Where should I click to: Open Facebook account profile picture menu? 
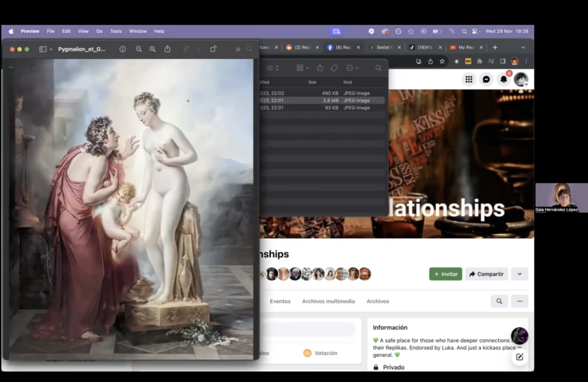pyautogui.click(x=521, y=79)
